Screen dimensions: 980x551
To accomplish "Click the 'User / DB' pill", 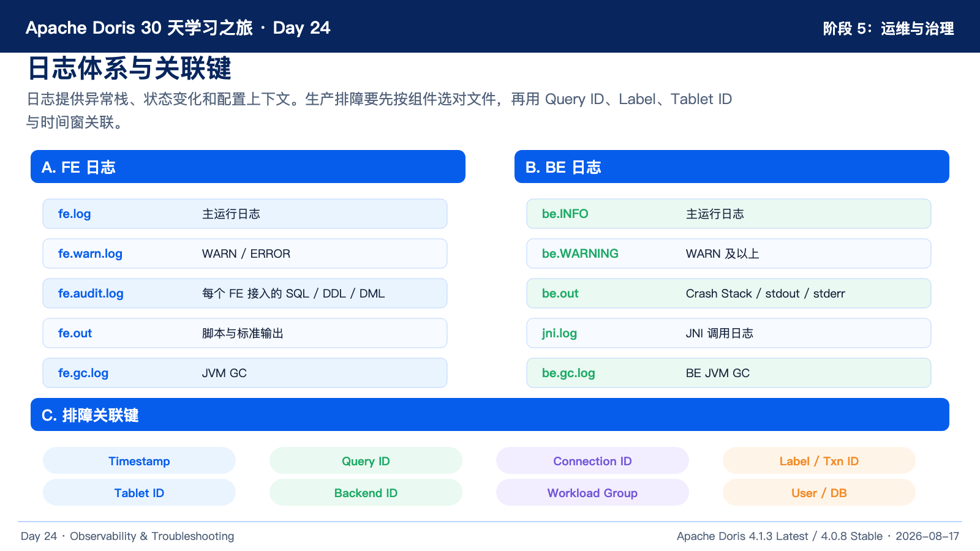I will click(x=819, y=492).
